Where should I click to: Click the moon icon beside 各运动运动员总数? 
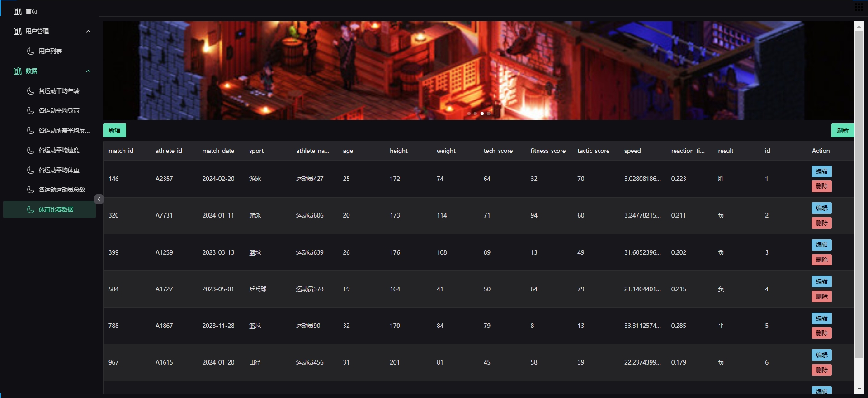(31, 190)
